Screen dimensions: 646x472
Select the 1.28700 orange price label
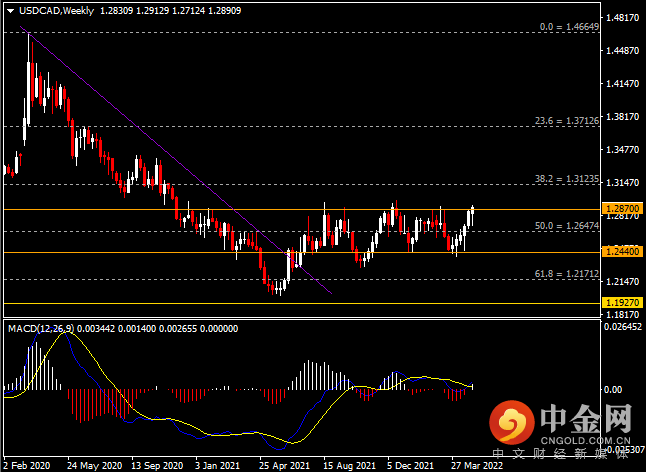click(x=622, y=208)
